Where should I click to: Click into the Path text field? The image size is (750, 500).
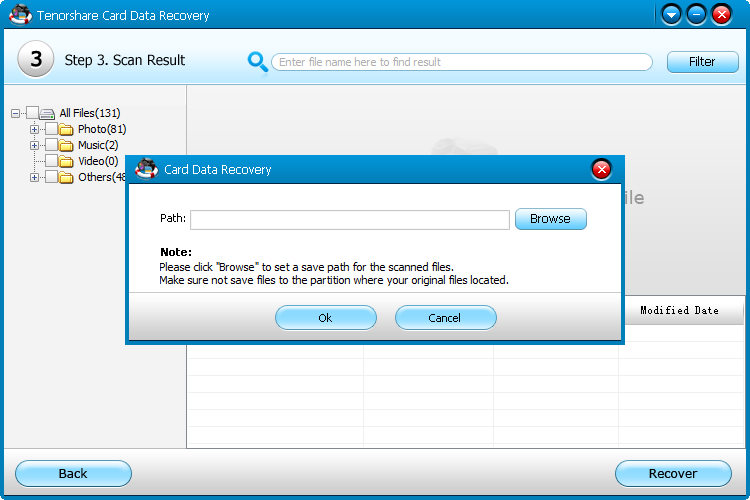pyautogui.click(x=350, y=220)
